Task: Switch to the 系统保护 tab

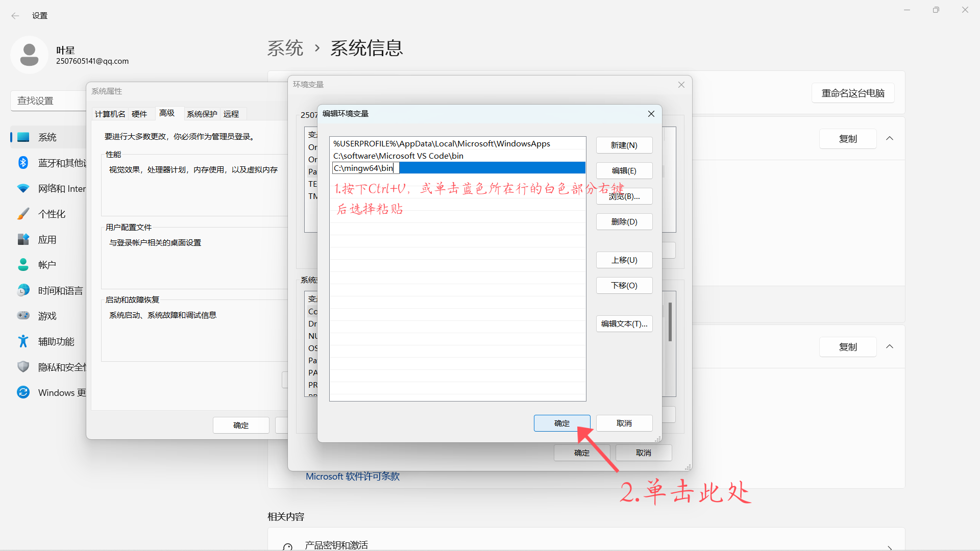Action: click(202, 113)
